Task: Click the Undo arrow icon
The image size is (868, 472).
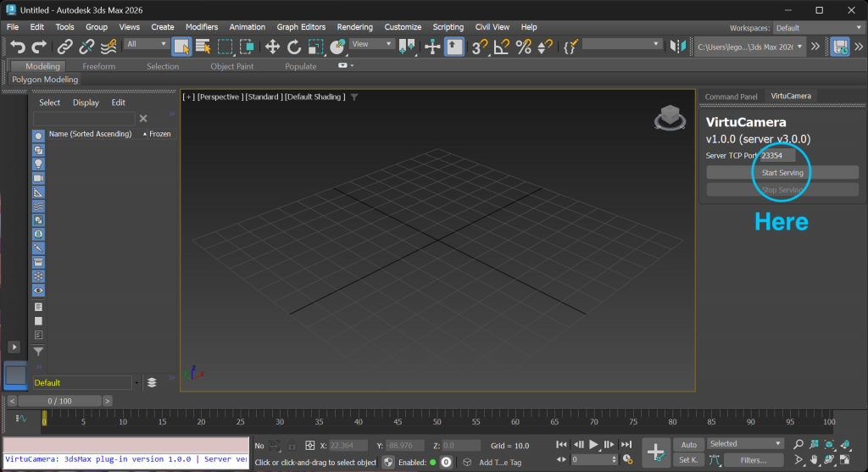Action: point(18,47)
